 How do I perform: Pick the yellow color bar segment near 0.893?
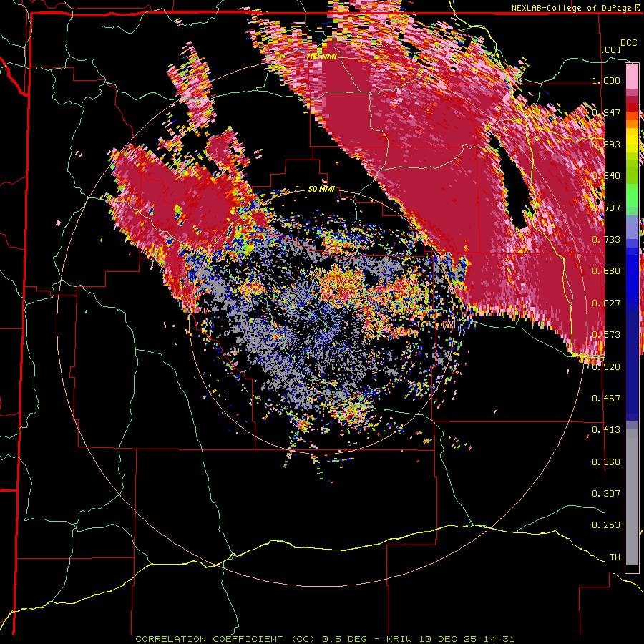632,141
